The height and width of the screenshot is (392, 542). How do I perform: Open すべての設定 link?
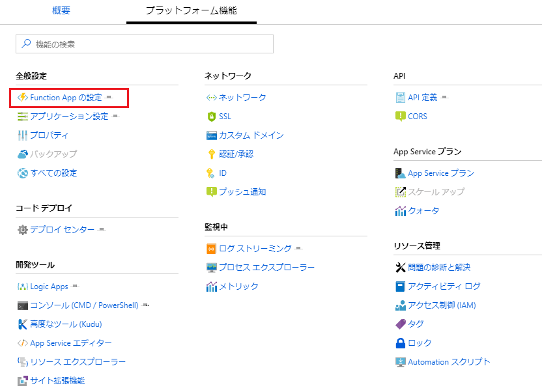pyautogui.click(x=53, y=173)
